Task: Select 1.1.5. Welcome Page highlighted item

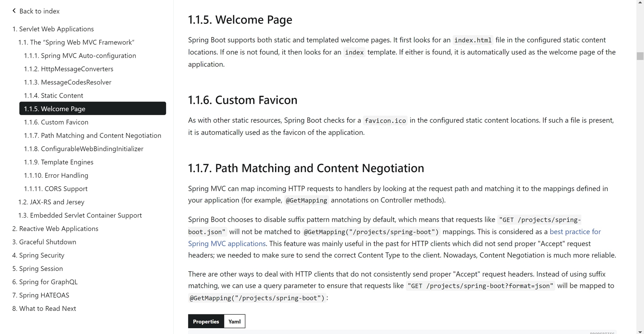Action: [x=93, y=109]
